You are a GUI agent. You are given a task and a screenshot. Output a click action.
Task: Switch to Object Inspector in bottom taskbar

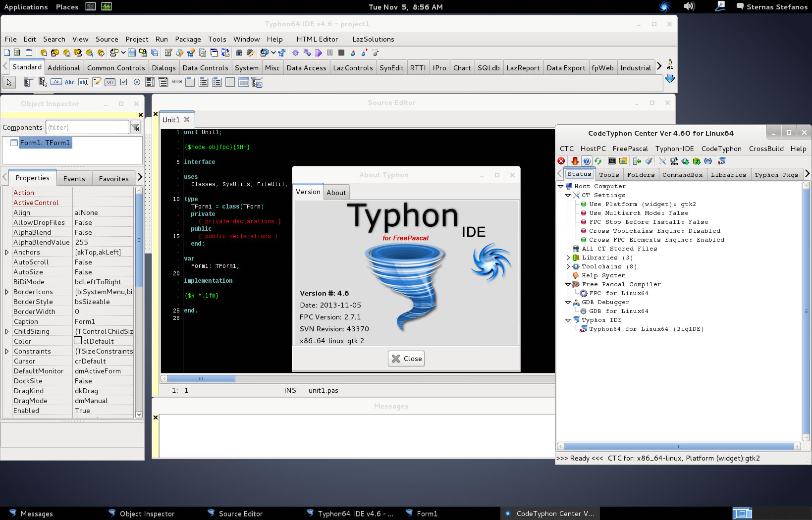click(x=147, y=514)
